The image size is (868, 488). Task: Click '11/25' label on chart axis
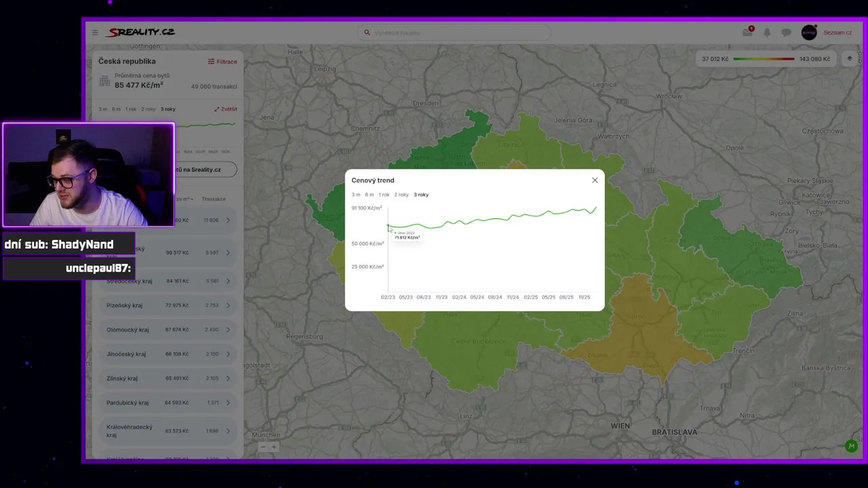[x=584, y=297]
